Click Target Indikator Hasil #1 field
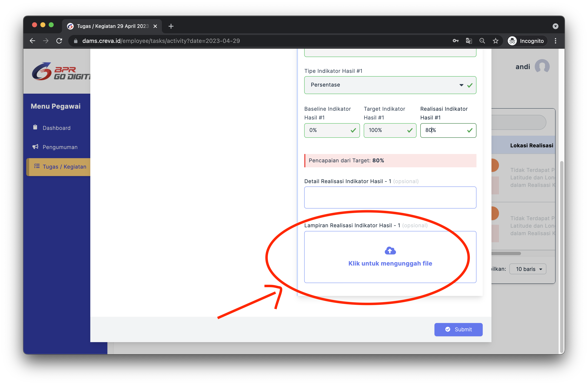This screenshot has height=385, width=588. tap(390, 130)
